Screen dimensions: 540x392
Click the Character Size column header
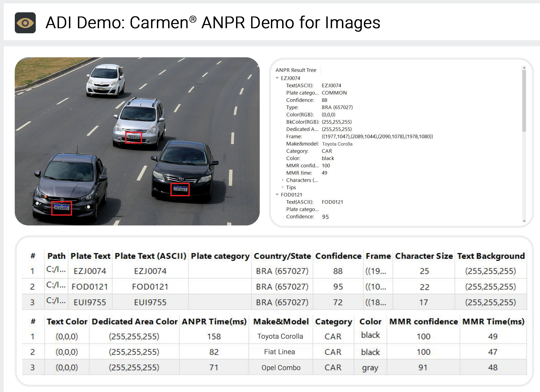[424, 256]
